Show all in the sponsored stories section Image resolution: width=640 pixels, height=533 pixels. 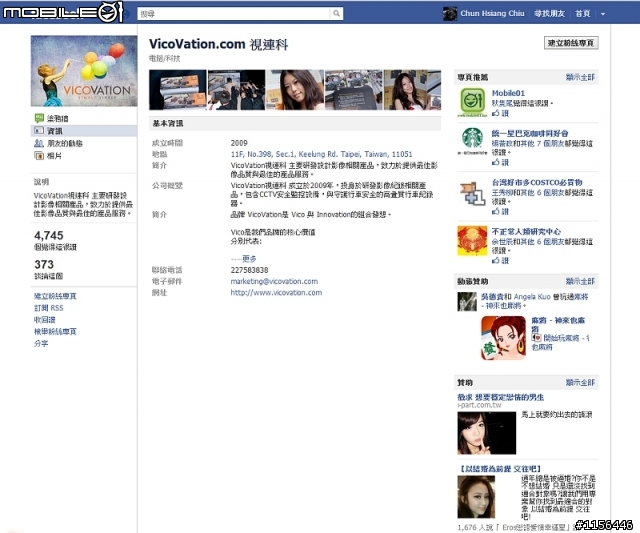point(580,281)
